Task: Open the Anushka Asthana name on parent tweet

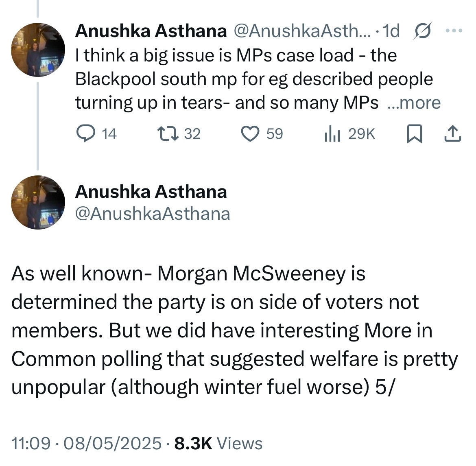Action: (x=151, y=31)
